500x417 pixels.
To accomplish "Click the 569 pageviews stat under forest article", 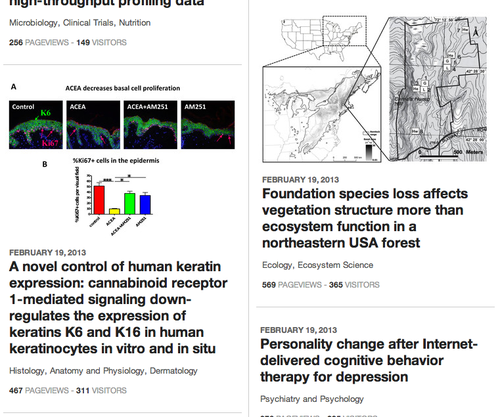I will pos(292,285).
